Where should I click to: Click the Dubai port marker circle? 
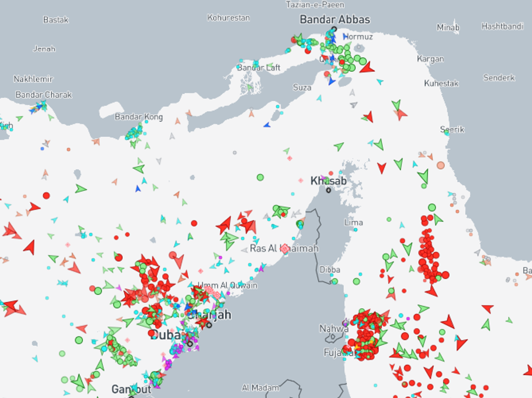[x=190, y=344]
